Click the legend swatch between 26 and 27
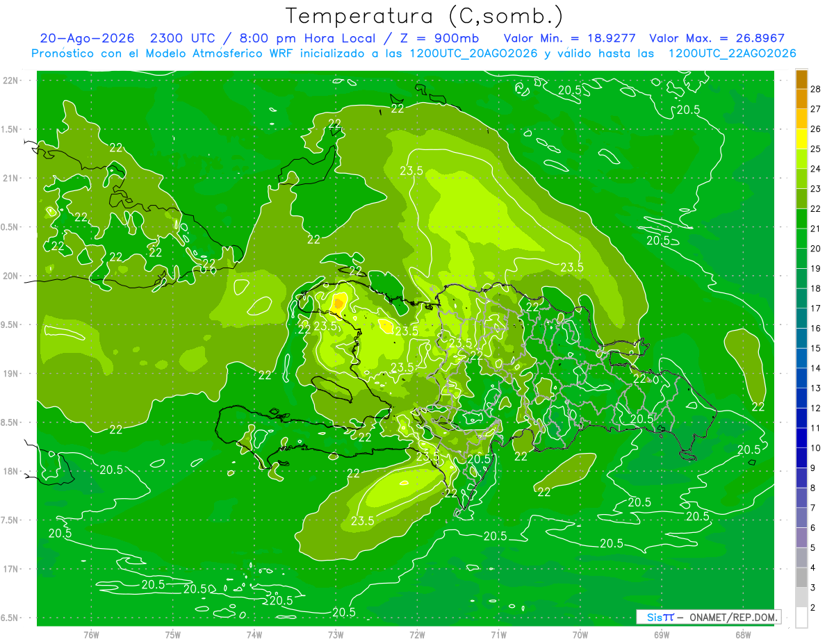This screenshot has height=644, width=834. click(x=801, y=119)
